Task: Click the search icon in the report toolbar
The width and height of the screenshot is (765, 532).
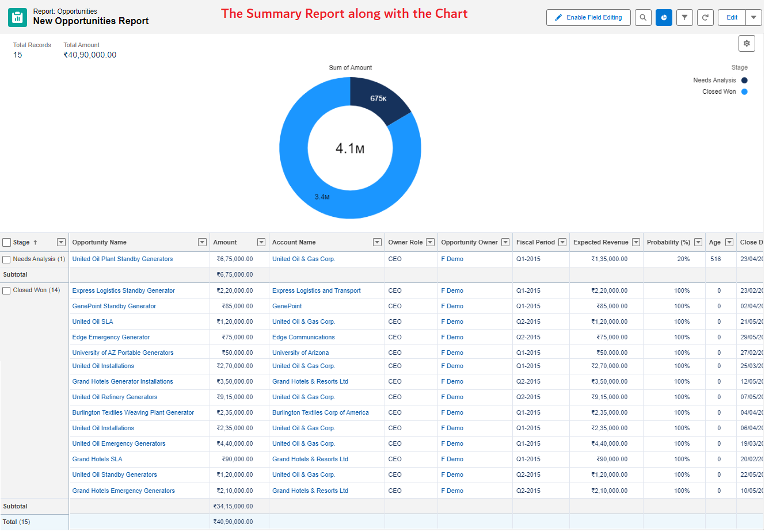Action: point(643,17)
